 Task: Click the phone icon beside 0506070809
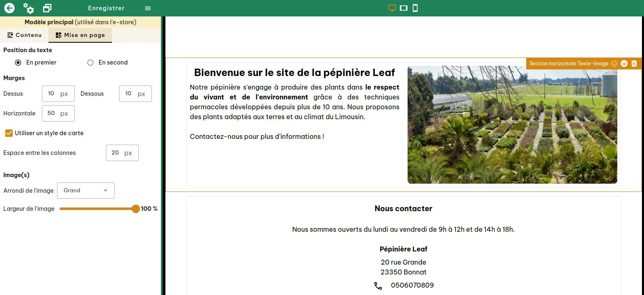[378, 286]
